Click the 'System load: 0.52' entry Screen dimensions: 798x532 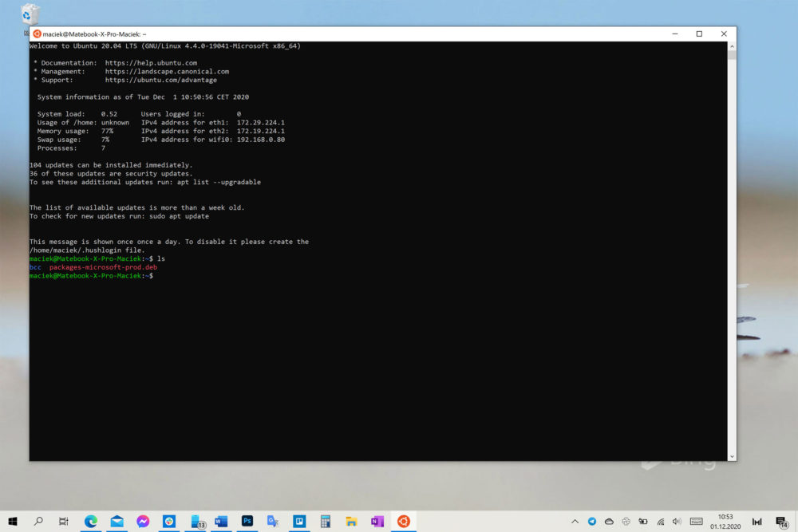(77, 114)
